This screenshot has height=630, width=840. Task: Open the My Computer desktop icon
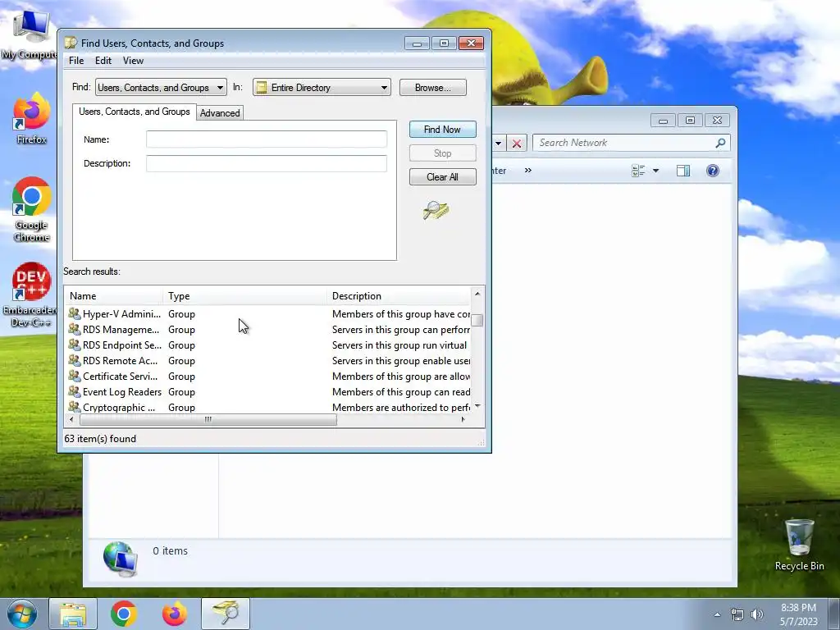click(30, 34)
